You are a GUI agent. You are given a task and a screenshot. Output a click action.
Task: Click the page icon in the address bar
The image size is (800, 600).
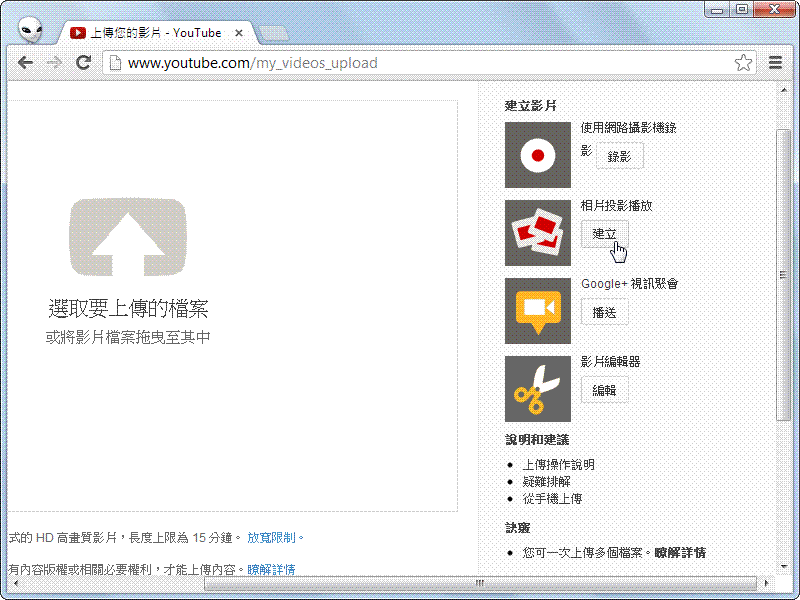point(116,63)
